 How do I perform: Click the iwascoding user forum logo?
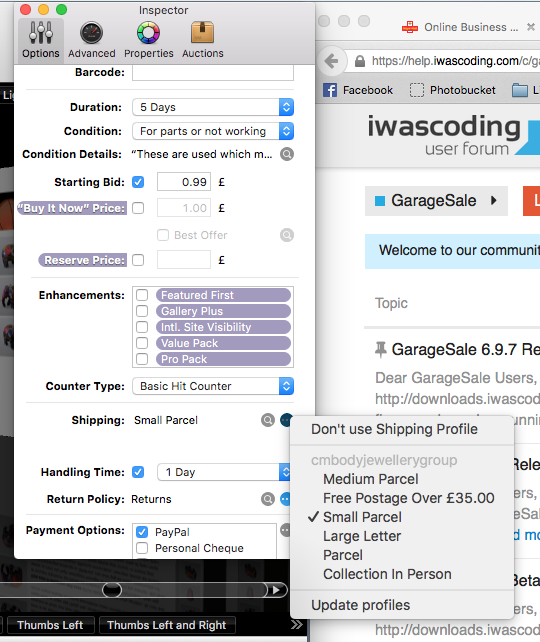(453, 135)
